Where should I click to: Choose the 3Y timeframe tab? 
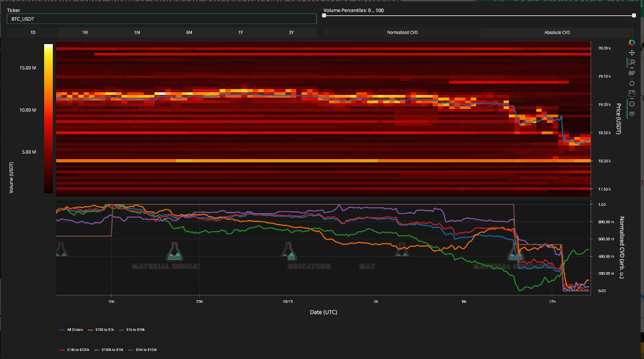coord(291,32)
